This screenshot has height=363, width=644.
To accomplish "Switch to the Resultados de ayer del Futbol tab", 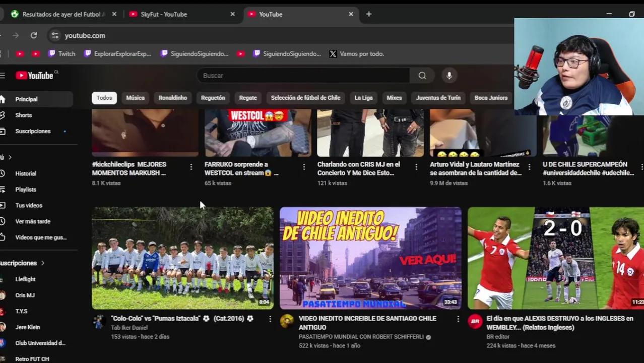I will [63, 14].
